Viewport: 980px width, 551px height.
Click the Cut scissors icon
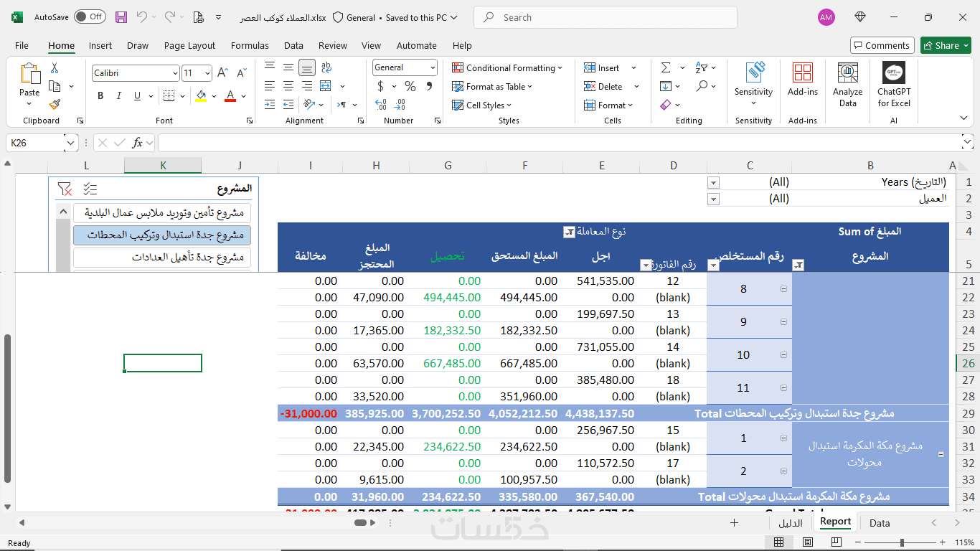pos(55,68)
